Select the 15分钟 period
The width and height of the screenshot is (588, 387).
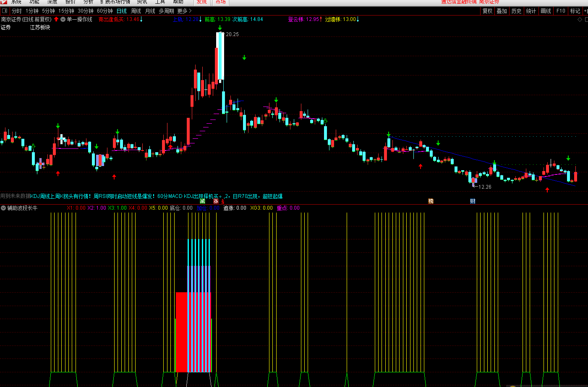click(x=66, y=11)
